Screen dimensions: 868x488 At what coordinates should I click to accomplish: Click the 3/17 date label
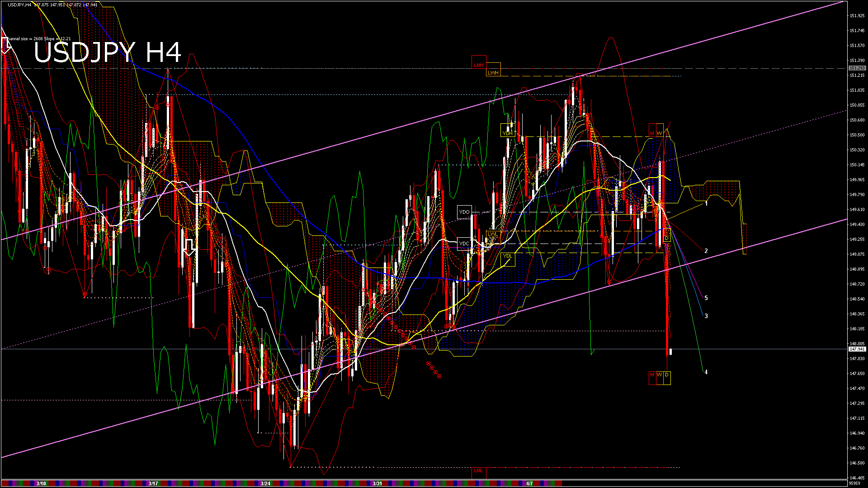coord(153,483)
